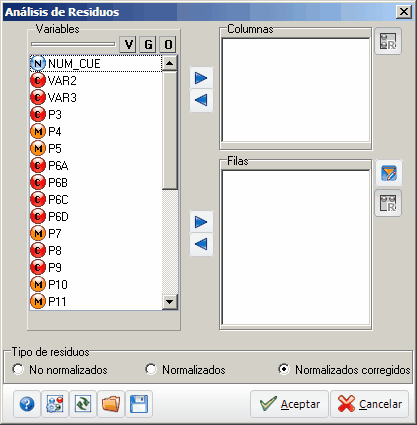The width and height of the screenshot is (417, 425).
Task: Toggle the G filter button
Action: 148,44
